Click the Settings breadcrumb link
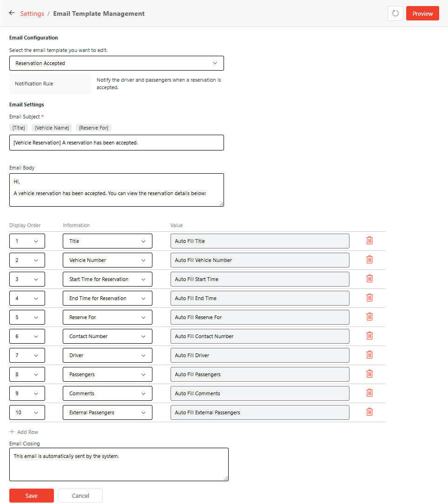 [x=32, y=13]
